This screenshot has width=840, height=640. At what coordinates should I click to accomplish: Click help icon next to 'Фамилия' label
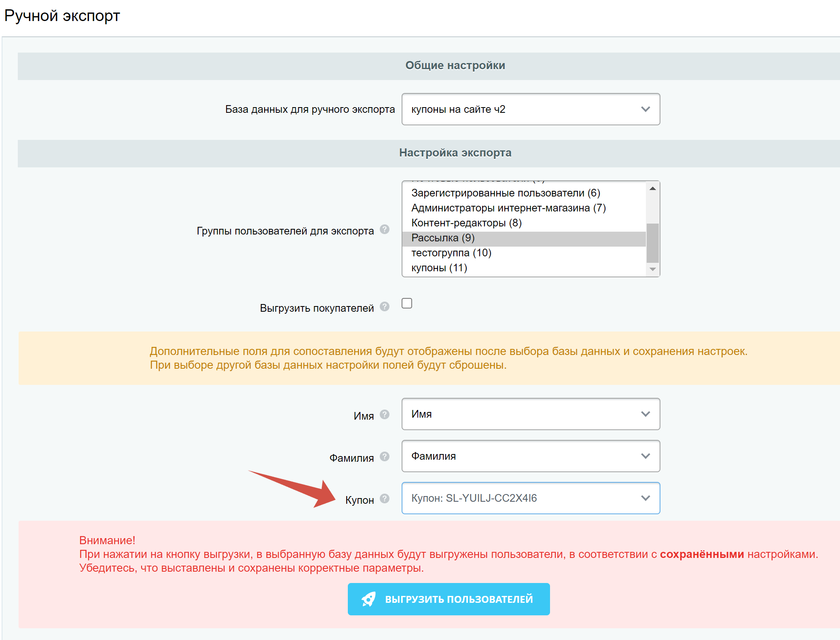click(385, 456)
